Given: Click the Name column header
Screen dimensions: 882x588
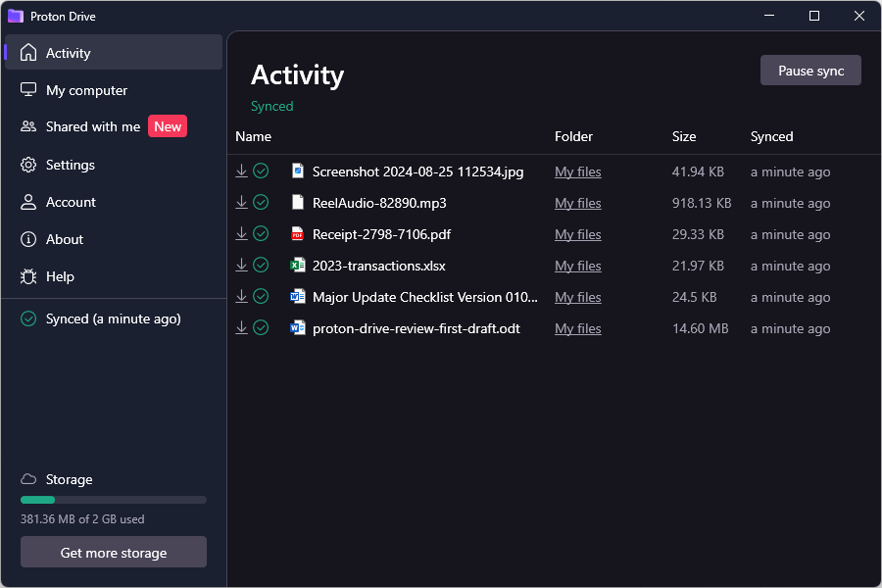Looking at the screenshot, I should coord(253,137).
